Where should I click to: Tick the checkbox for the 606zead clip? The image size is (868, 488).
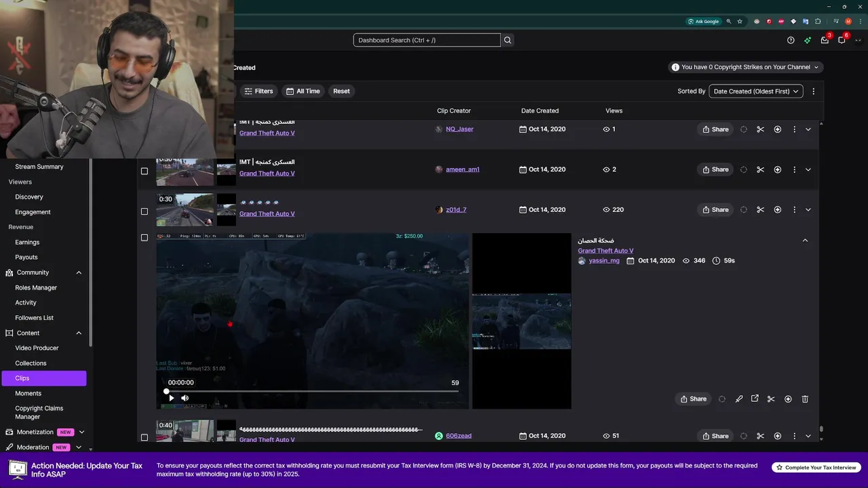coord(144,437)
